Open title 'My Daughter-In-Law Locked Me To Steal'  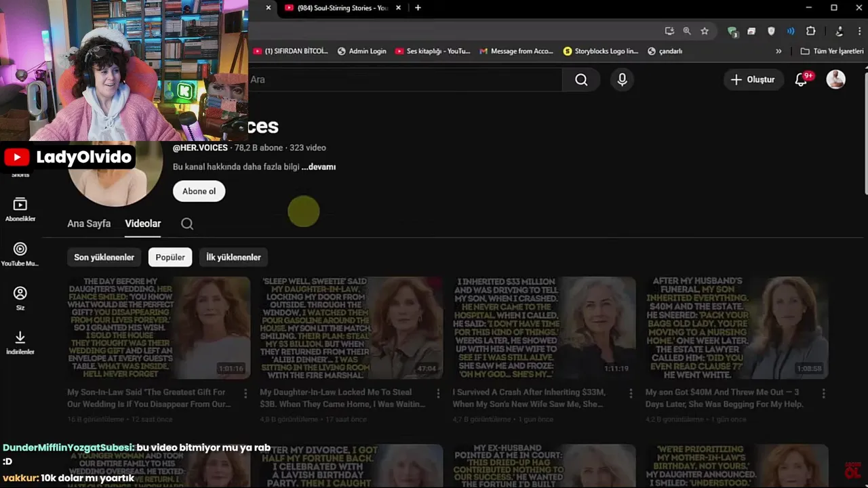(342, 398)
